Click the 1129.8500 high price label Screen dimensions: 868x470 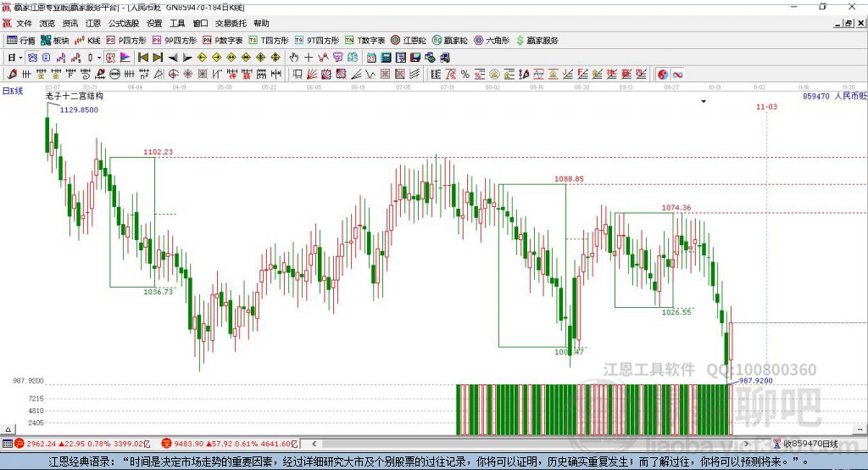pos(79,109)
